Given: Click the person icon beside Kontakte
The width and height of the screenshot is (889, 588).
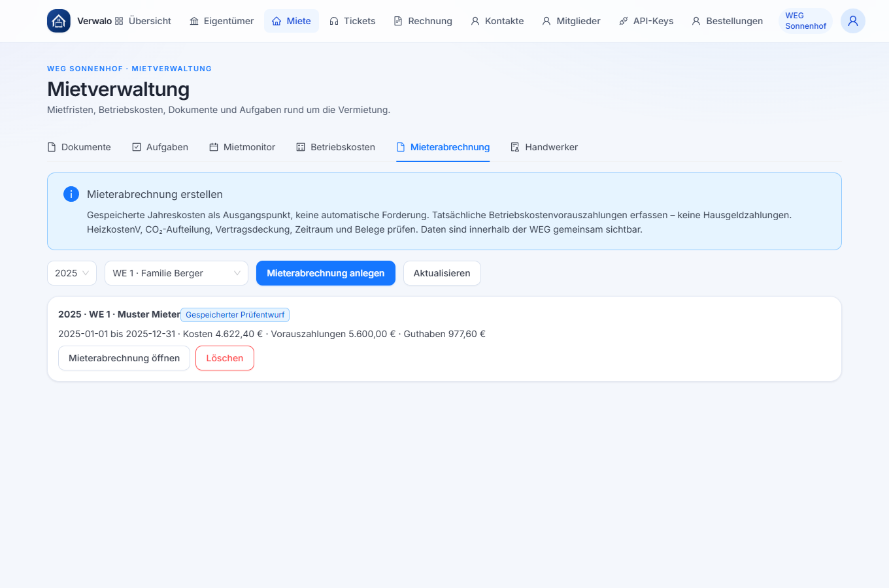Looking at the screenshot, I should pos(475,21).
